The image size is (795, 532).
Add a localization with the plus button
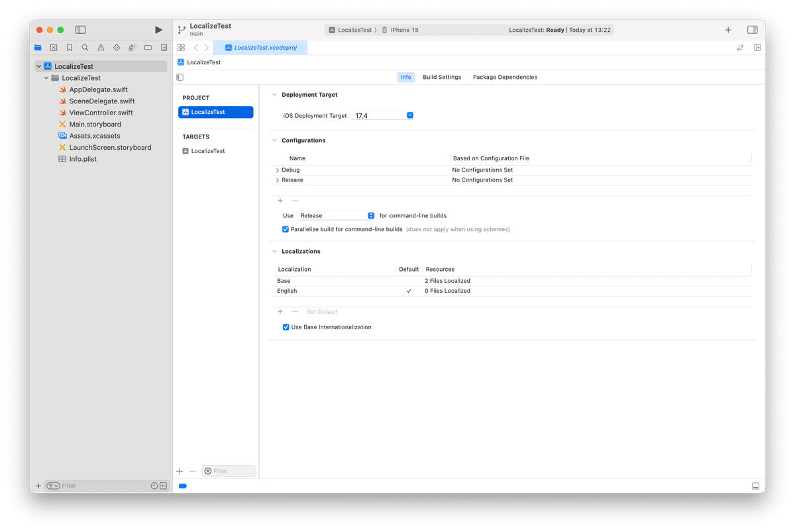point(280,312)
